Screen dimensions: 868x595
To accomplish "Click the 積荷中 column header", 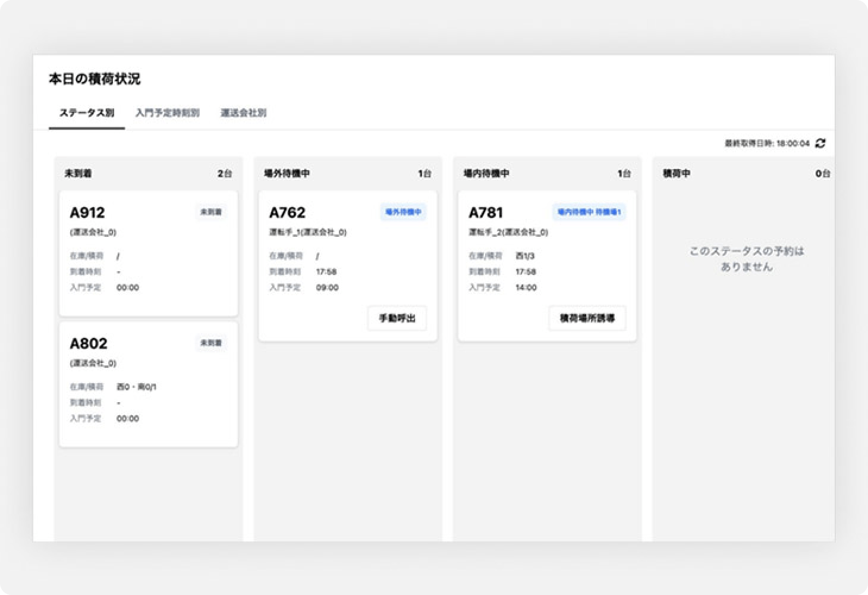I will pyautogui.click(x=677, y=174).
